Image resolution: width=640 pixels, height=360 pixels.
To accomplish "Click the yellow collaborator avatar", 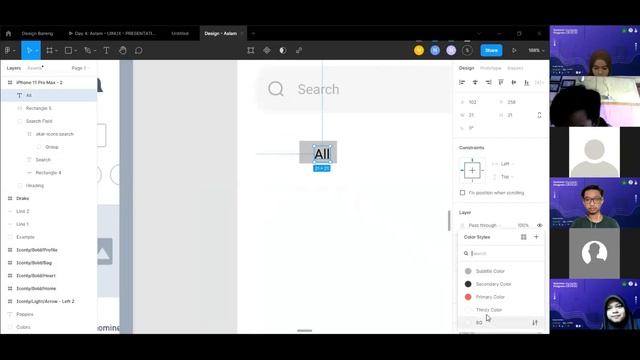I will coord(419,50).
